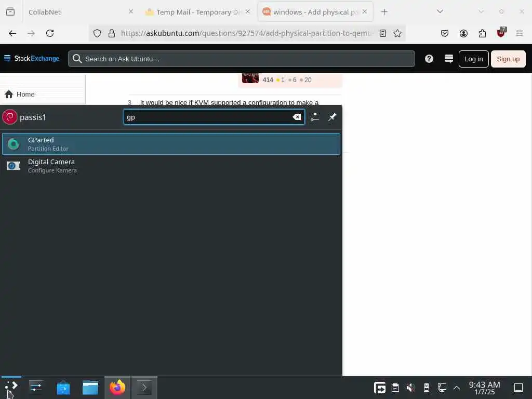This screenshot has width=532, height=399.
Task: Open Konsole terminal taskbar entry
Action: 144,388
